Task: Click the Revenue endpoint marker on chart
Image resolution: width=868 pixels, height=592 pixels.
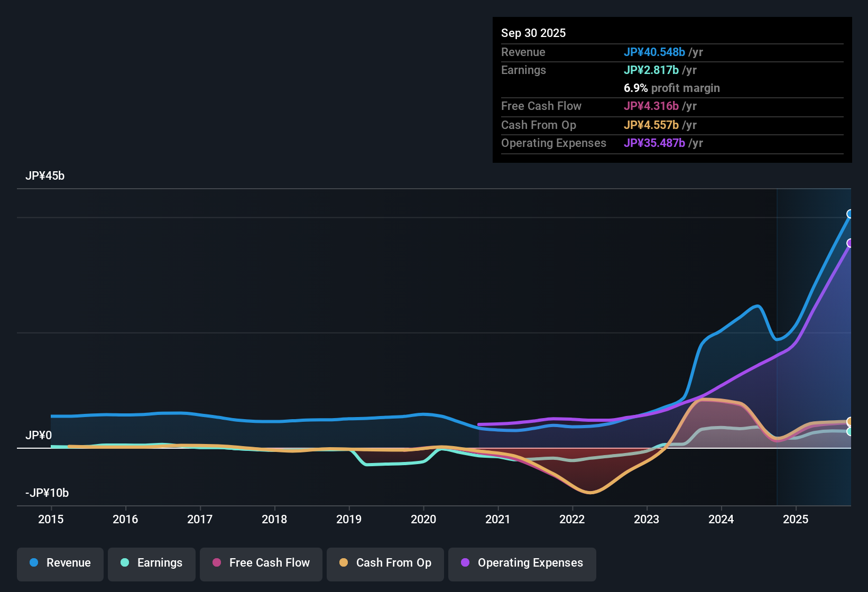Action: point(850,214)
